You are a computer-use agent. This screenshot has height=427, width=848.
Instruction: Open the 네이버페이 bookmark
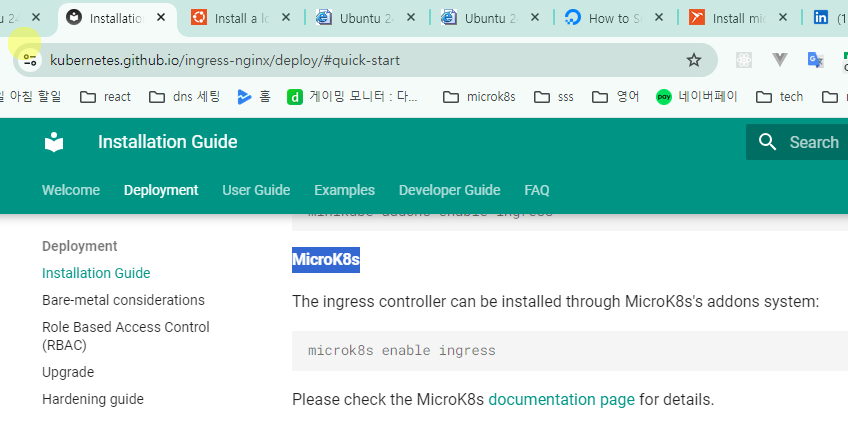[697, 97]
